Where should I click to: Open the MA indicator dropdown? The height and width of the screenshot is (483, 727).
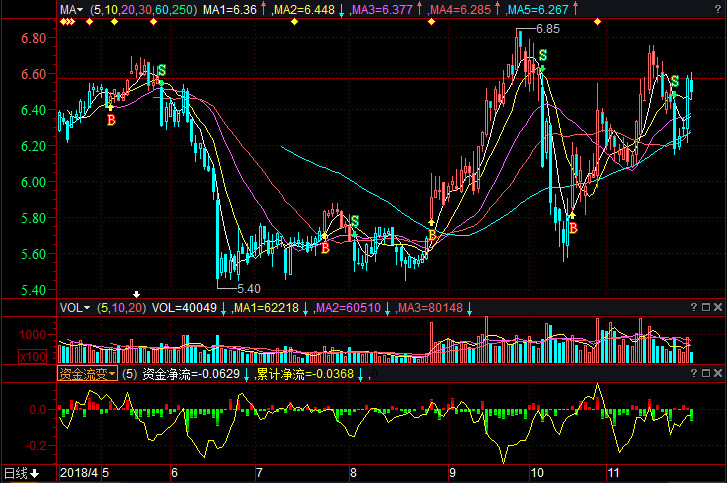(x=72, y=9)
